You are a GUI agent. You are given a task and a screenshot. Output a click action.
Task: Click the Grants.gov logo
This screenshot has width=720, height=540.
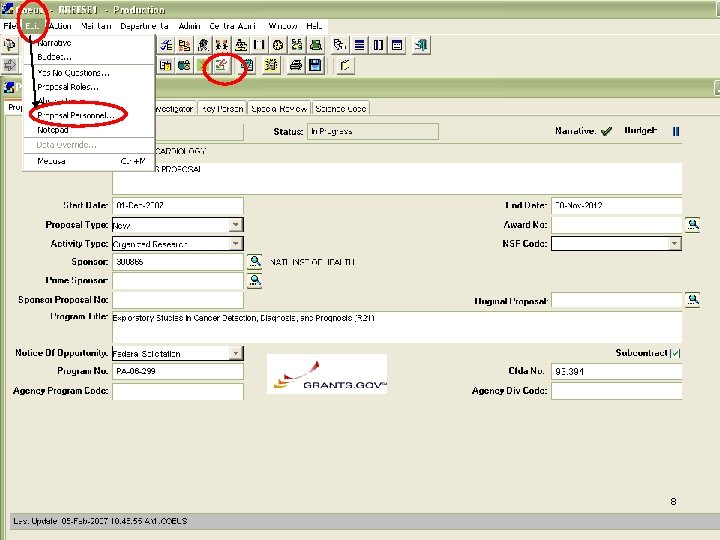tap(327, 374)
